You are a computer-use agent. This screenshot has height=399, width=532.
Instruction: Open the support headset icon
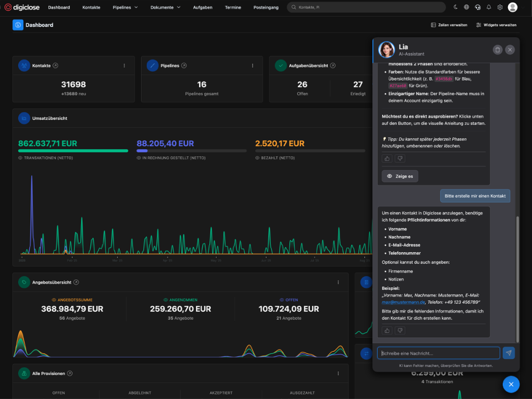coord(478,7)
